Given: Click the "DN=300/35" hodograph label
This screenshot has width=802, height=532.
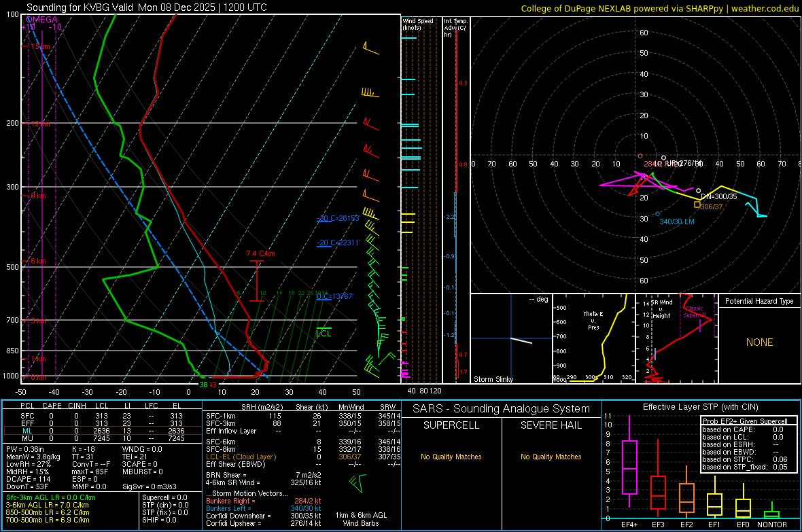Looking at the screenshot, I should point(718,196).
